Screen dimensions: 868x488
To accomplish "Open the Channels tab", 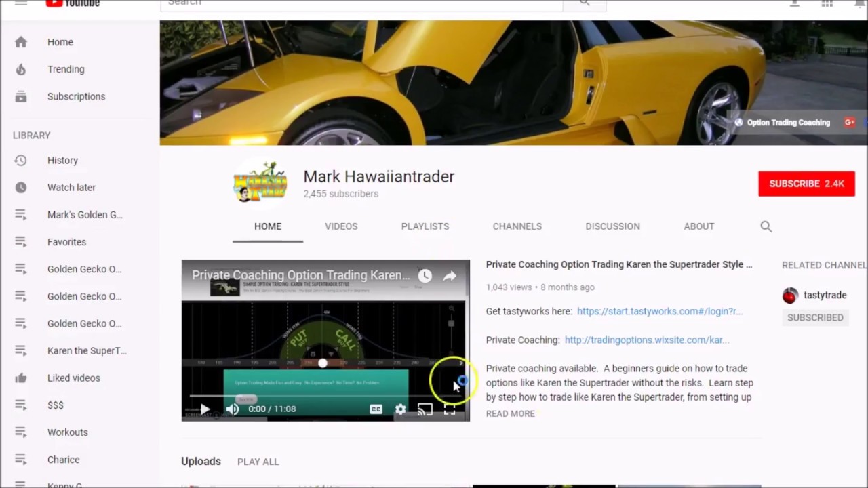I will (x=517, y=226).
